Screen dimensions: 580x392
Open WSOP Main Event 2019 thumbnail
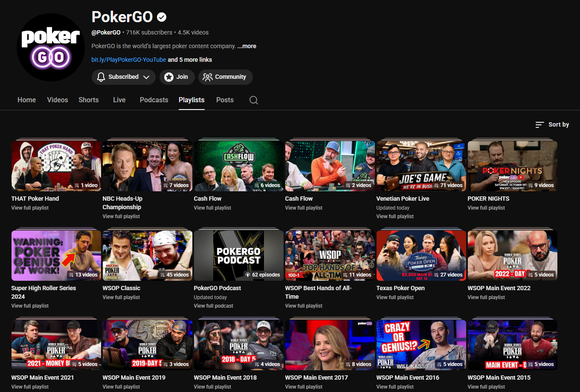click(148, 345)
